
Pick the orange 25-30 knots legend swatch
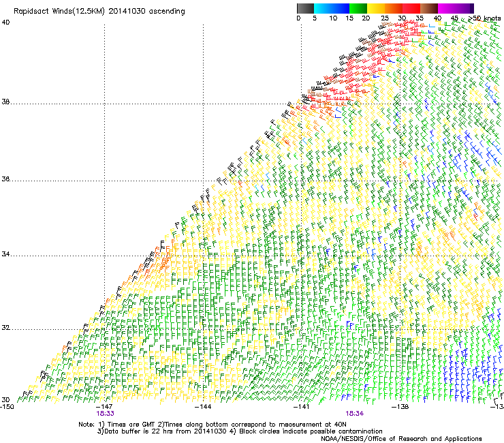(x=394, y=8)
